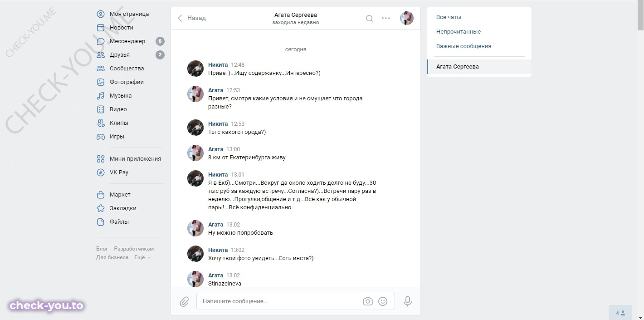Click Агата Сергеева avatar in chat header

(x=407, y=18)
